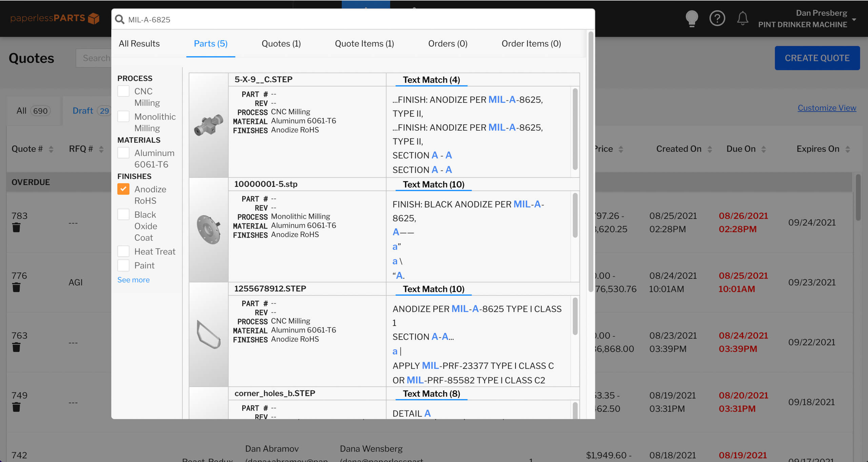Switch to All Results tab
This screenshot has height=462, width=868.
139,44
